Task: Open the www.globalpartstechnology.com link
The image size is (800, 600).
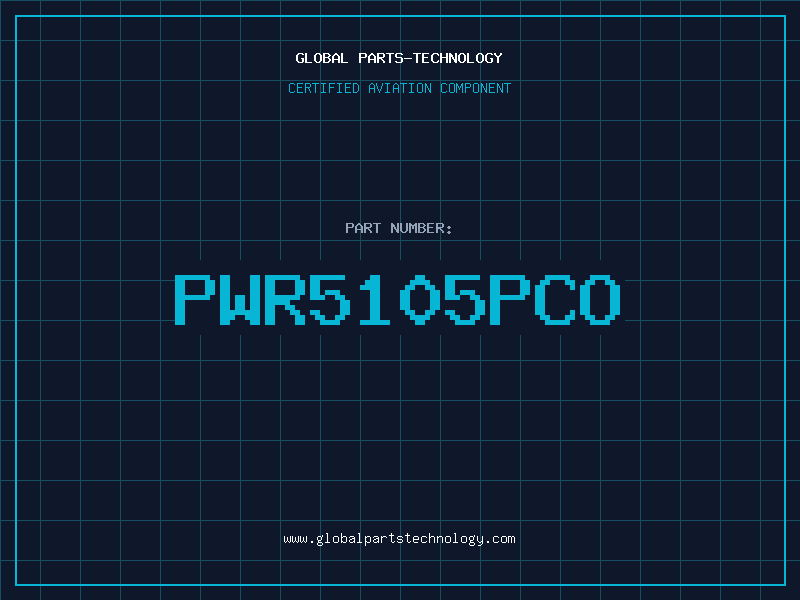Action: point(399,539)
